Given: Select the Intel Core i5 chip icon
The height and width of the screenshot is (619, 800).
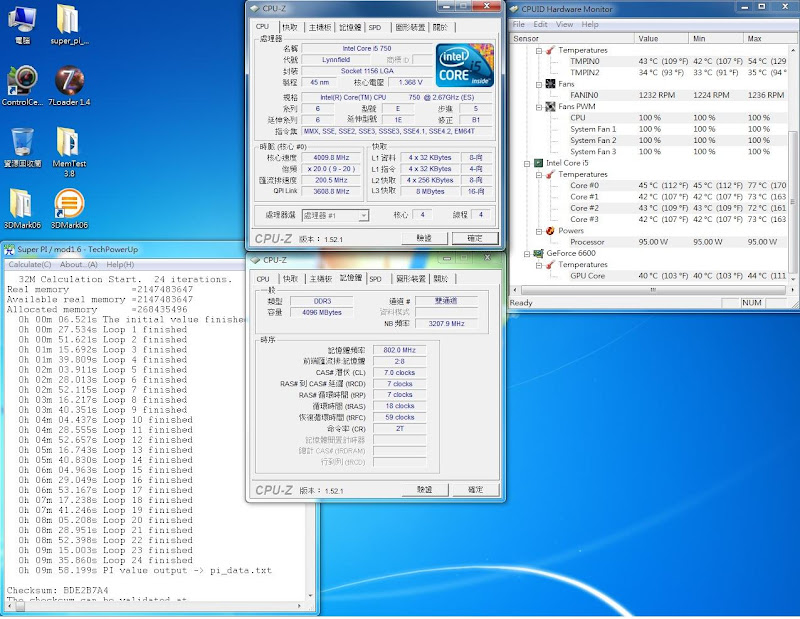Looking at the screenshot, I should [538, 163].
